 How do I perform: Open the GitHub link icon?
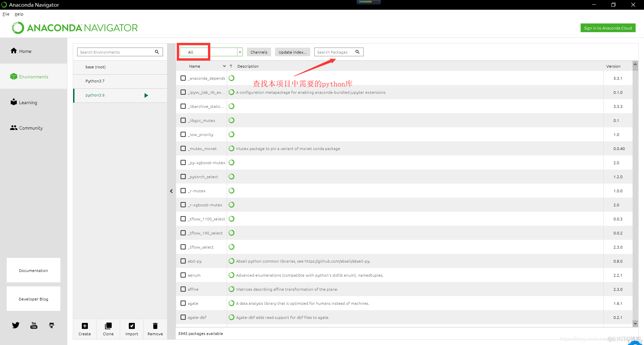[x=52, y=325]
